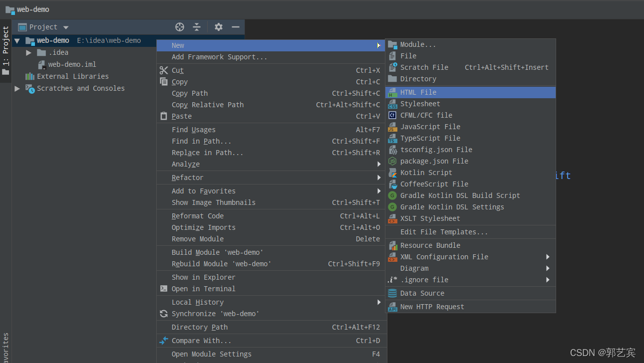Screen dimensions: 644x363
Task: Click the External Libraries icon
Action: 30,76
